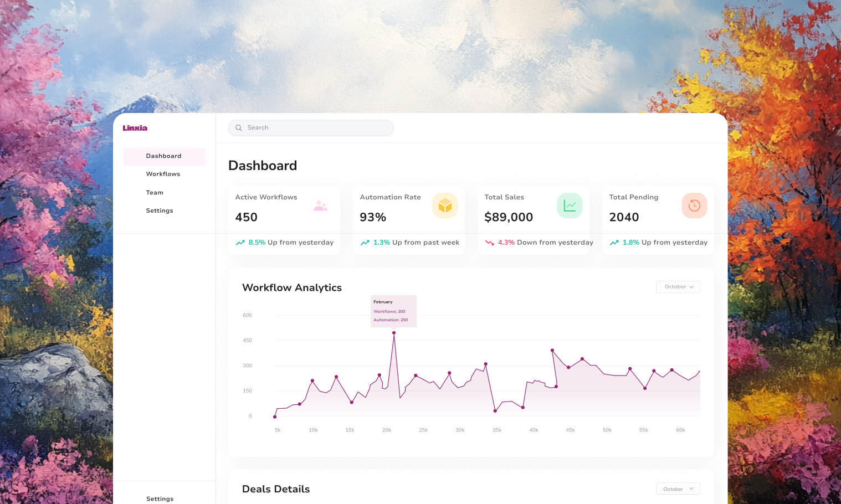Click the Total Pending history clock icon
The height and width of the screenshot is (504, 841).
coord(694,205)
